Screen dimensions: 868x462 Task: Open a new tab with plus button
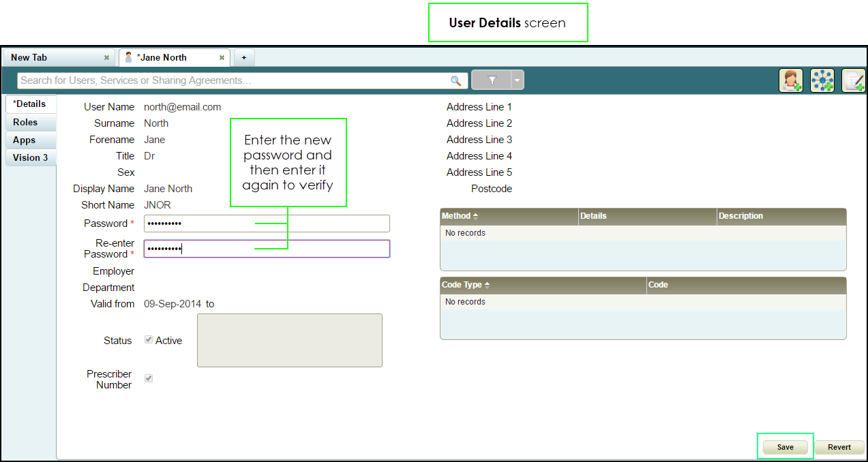243,58
